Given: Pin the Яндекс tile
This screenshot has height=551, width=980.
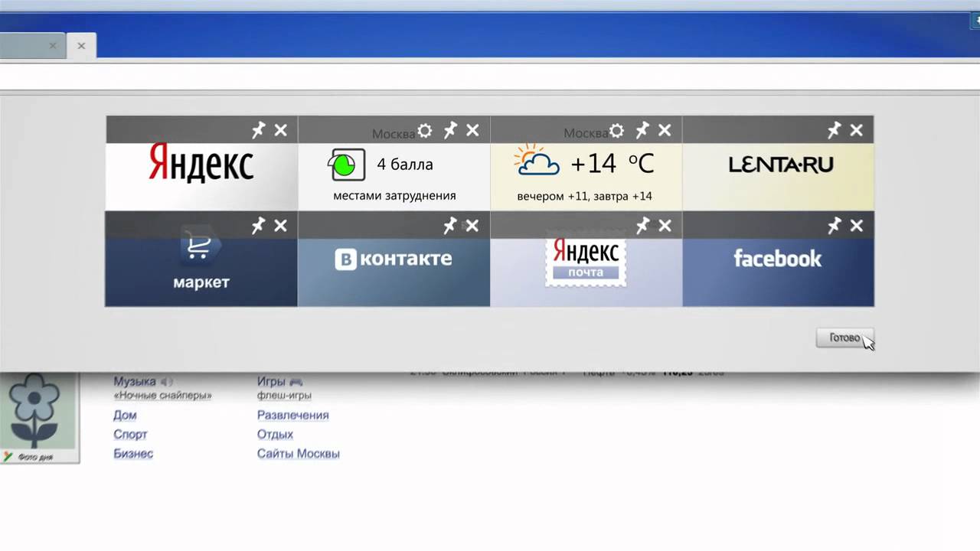Looking at the screenshot, I should coord(259,130).
